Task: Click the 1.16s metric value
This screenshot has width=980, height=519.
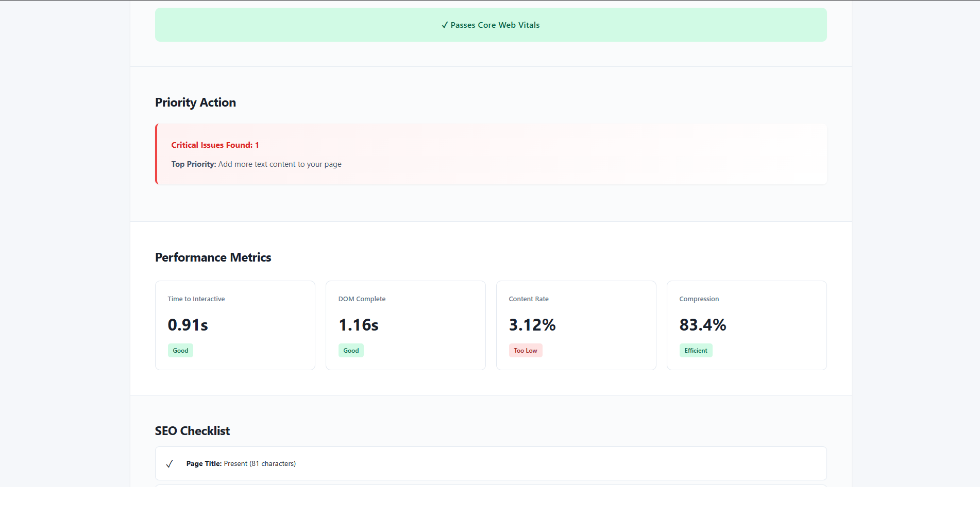Action: click(358, 325)
